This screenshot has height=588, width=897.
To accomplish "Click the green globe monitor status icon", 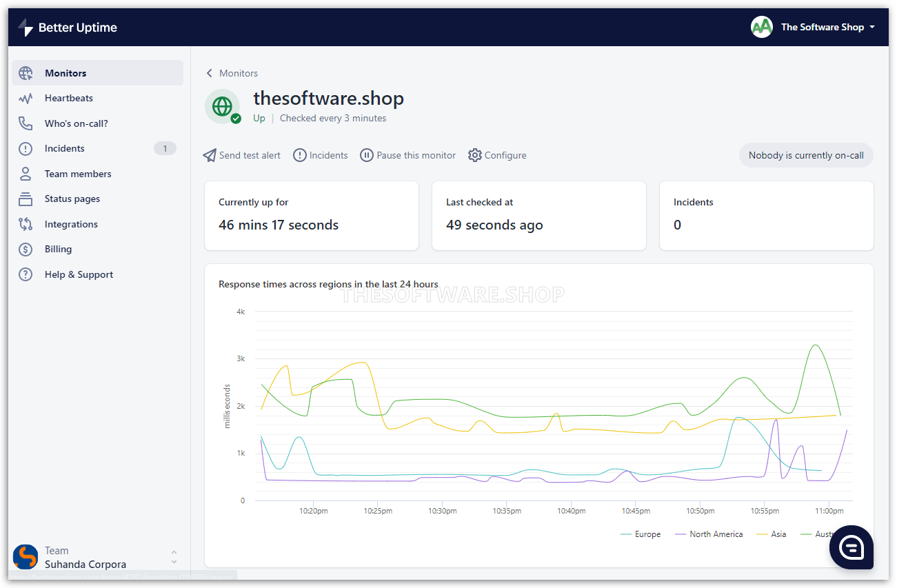I will [222, 106].
